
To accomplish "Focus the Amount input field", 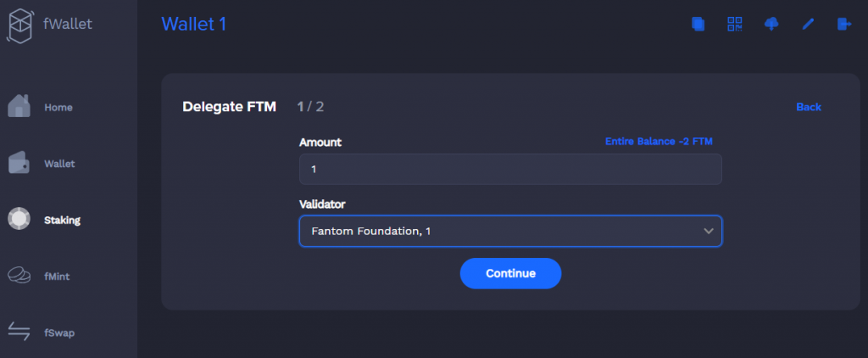I will click(x=509, y=170).
